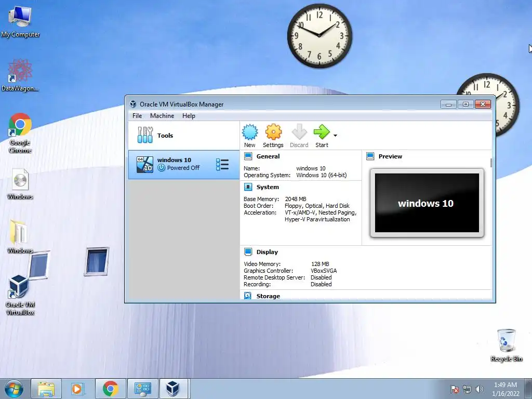The width and height of the screenshot is (532, 399).
Task: Click the Base Memory value 2048 MB
Action: (296, 199)
